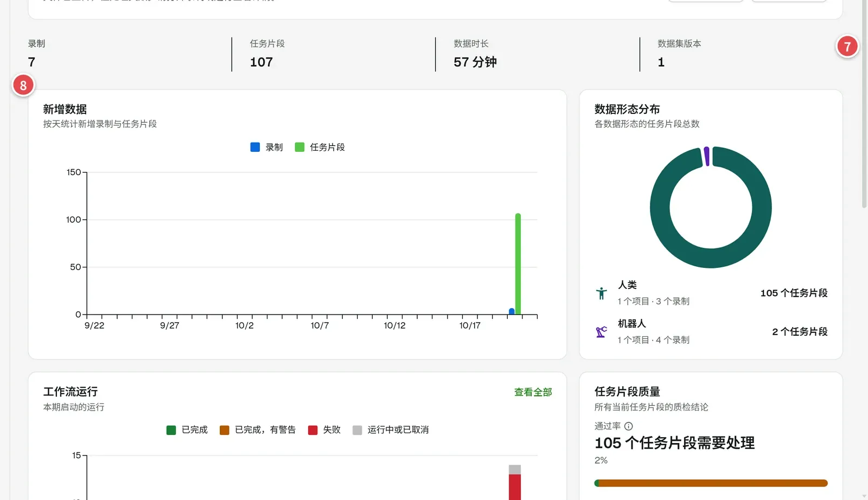
Task: Click the 录制 count value 7
Action: pos(31,62)
